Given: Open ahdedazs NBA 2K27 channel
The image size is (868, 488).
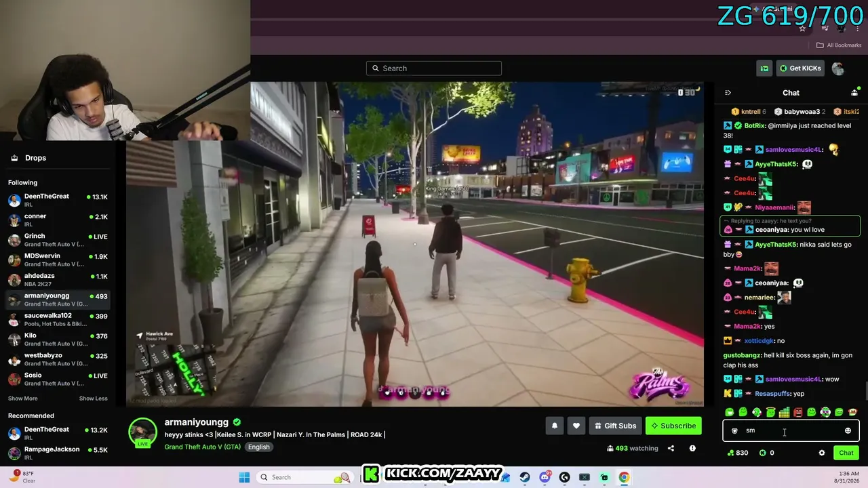Looking at the screenshot, I should coord(58,279).
